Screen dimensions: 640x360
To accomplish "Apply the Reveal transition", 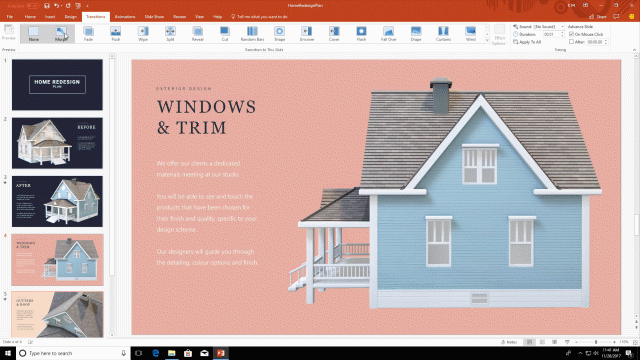I will point(198,33).
